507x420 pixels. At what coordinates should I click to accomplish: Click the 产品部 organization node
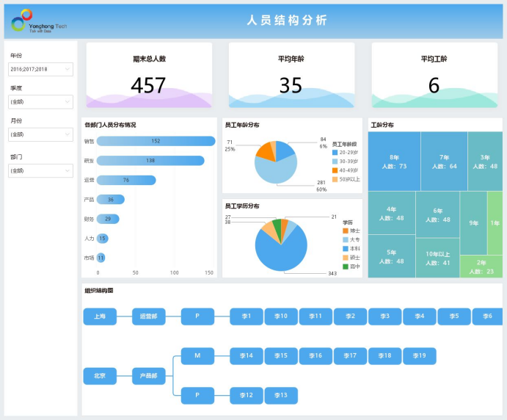point(148,376)
